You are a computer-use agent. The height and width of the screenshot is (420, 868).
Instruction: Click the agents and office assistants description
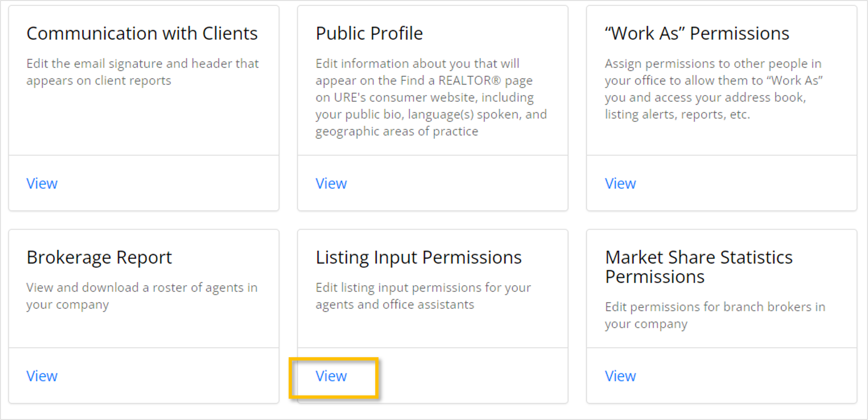(x=423, y=296)
